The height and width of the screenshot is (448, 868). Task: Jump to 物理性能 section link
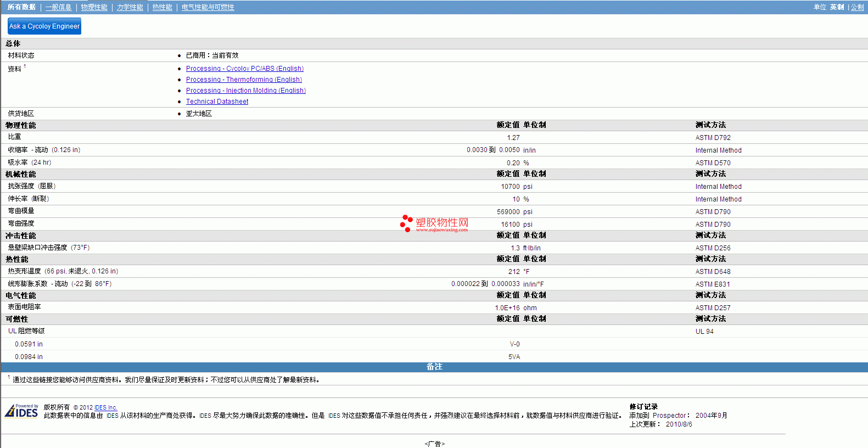pyautogui.click(x=94, y=7)
